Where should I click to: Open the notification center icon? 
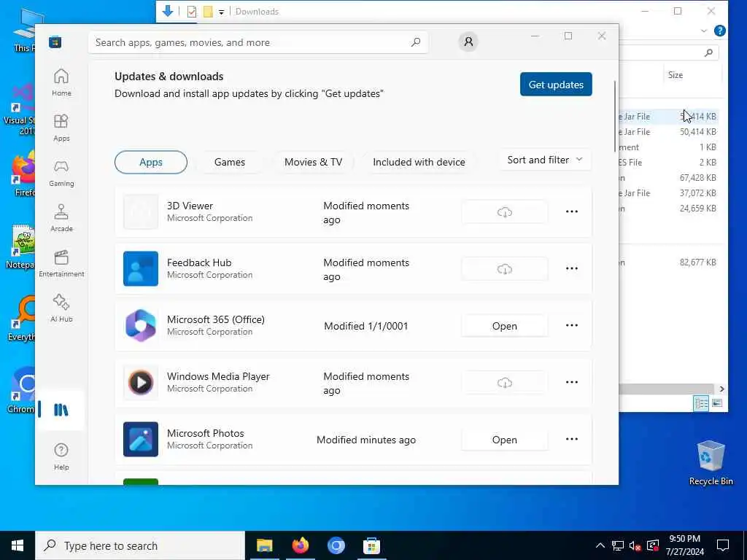pos(723,545)
